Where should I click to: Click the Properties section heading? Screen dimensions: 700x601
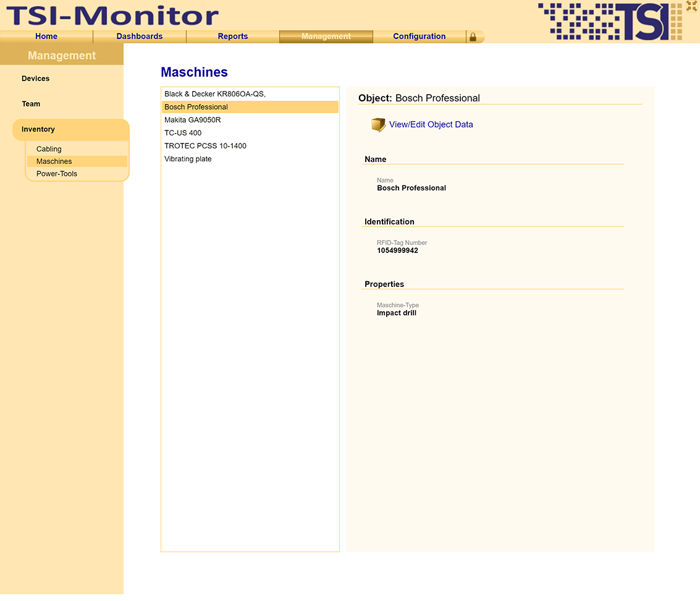[384, 284]
